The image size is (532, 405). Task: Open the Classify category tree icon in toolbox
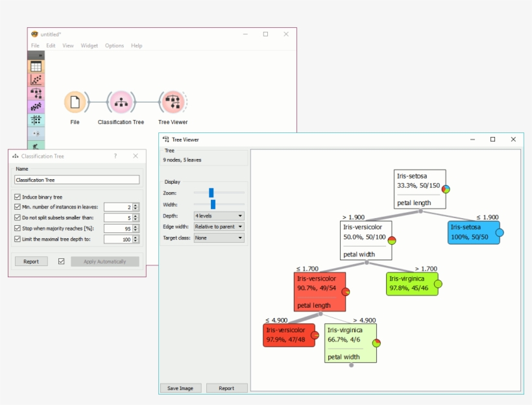(x=36, y=93)
